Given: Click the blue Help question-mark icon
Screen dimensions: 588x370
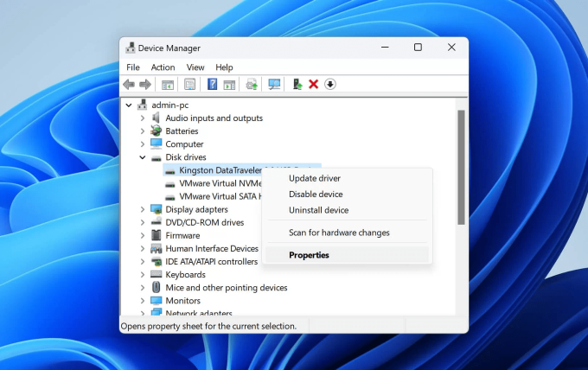Looking at the screenshot, I should [212, 84].
